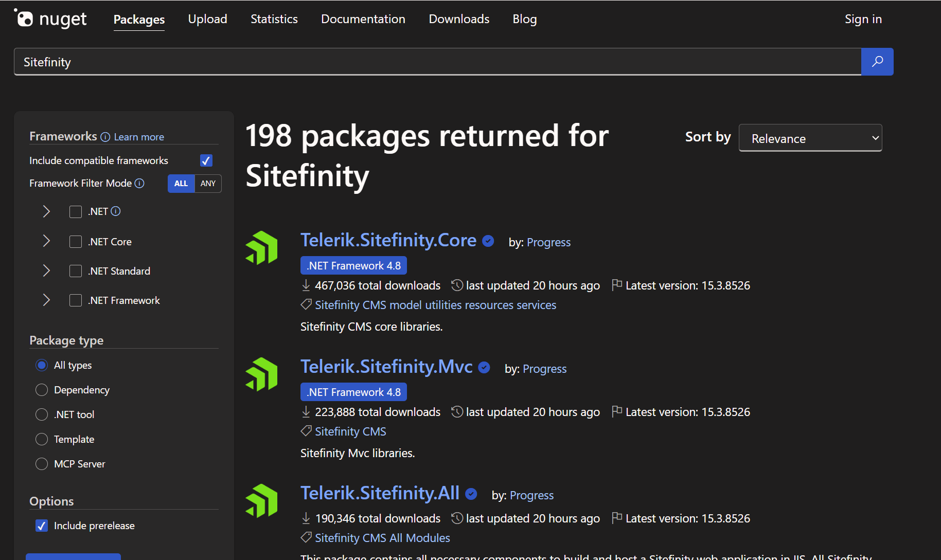Screen dimensions: 941x560
Task: Click the nuget logo icon
Action: [24, 19]
